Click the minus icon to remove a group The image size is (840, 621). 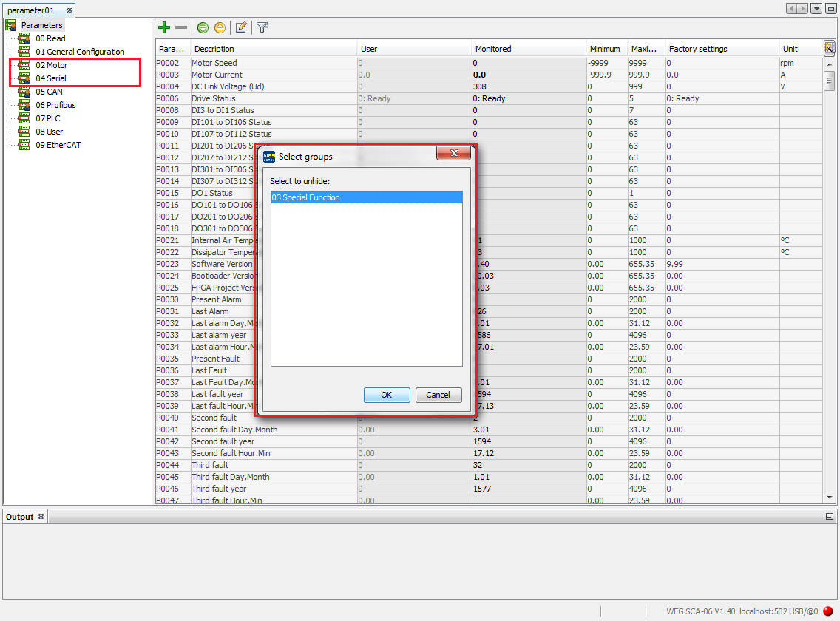pyautogui.click(x=182, y=27)
